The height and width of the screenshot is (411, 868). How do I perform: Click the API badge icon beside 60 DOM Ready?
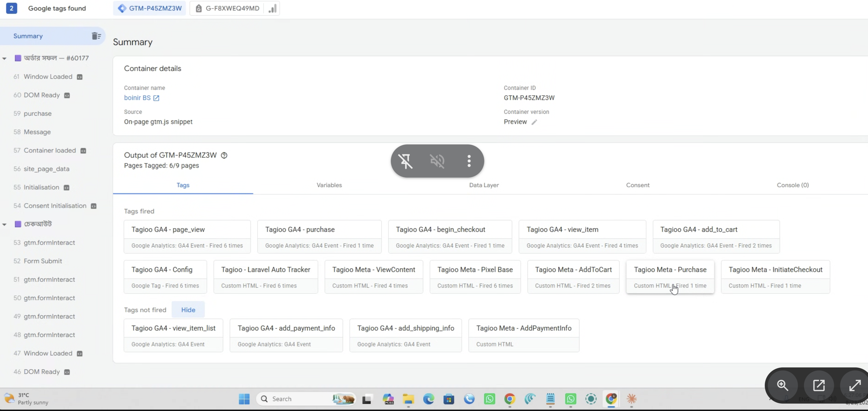[x=67, y=95]
